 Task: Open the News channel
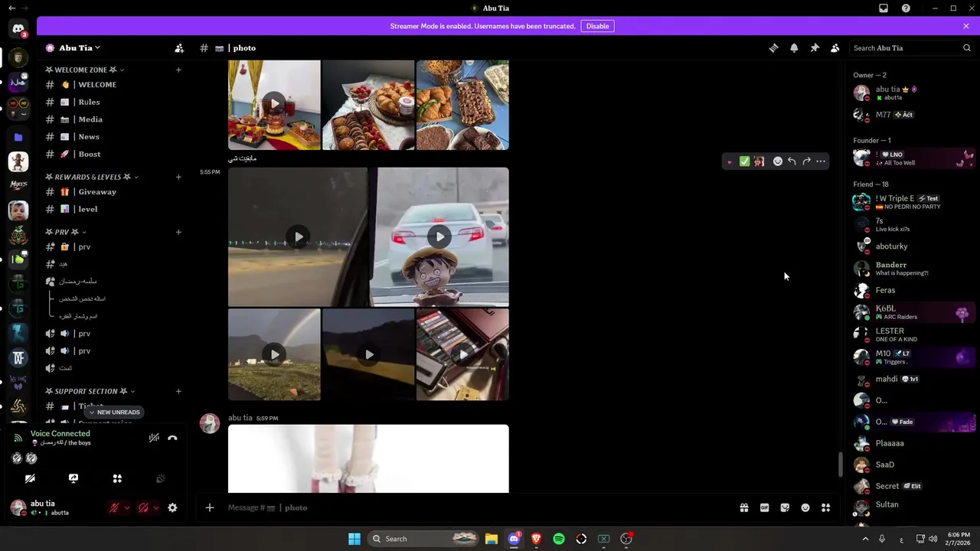(113, 137)
